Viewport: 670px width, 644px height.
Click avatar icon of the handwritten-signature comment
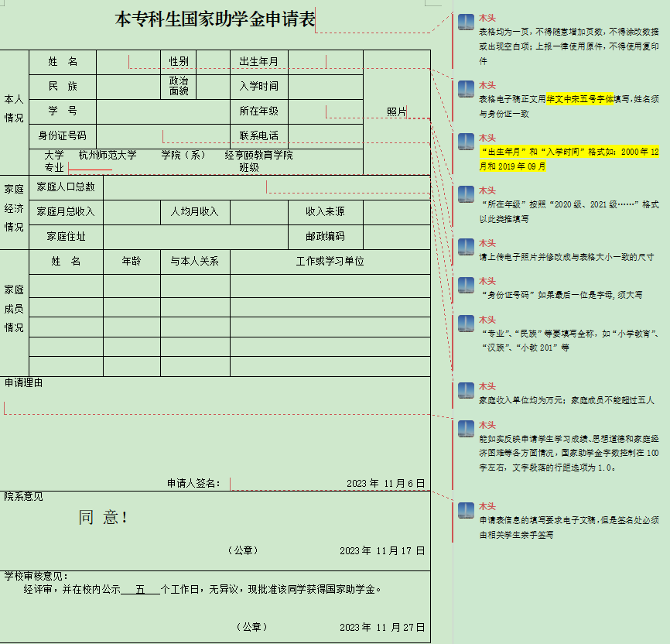coord(466,510)
